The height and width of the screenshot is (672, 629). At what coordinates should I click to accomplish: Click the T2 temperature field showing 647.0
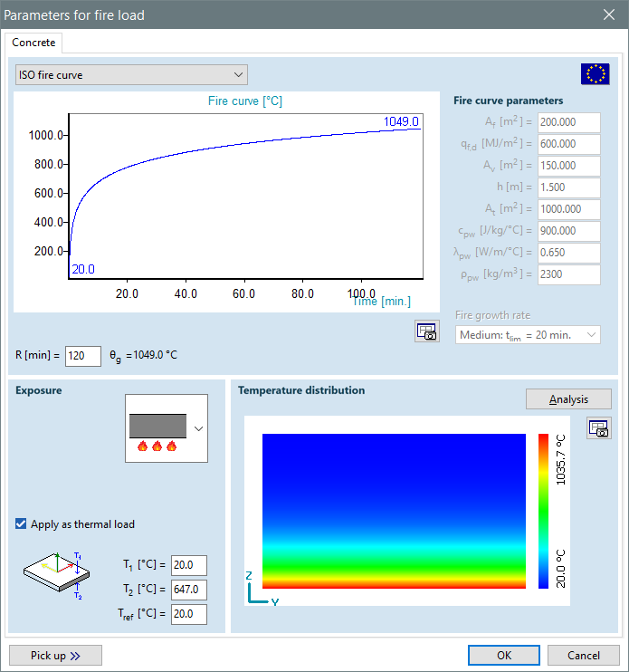(x=189, y=590)
